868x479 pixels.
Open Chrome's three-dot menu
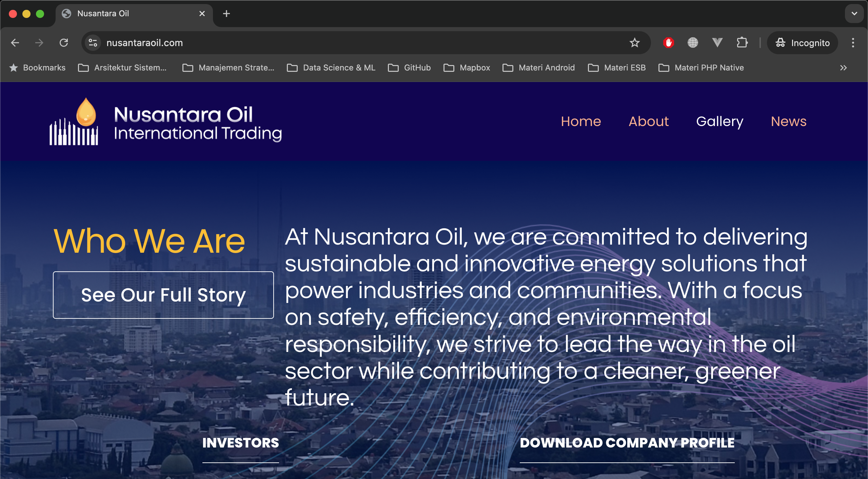coord(853,43)
